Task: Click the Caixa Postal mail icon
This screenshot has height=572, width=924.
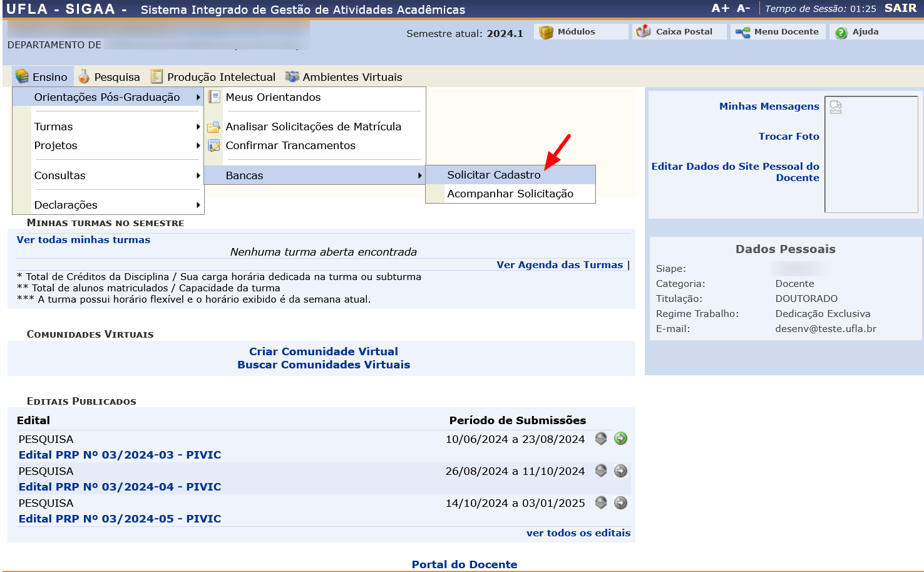Action: [x=643, y=31]
